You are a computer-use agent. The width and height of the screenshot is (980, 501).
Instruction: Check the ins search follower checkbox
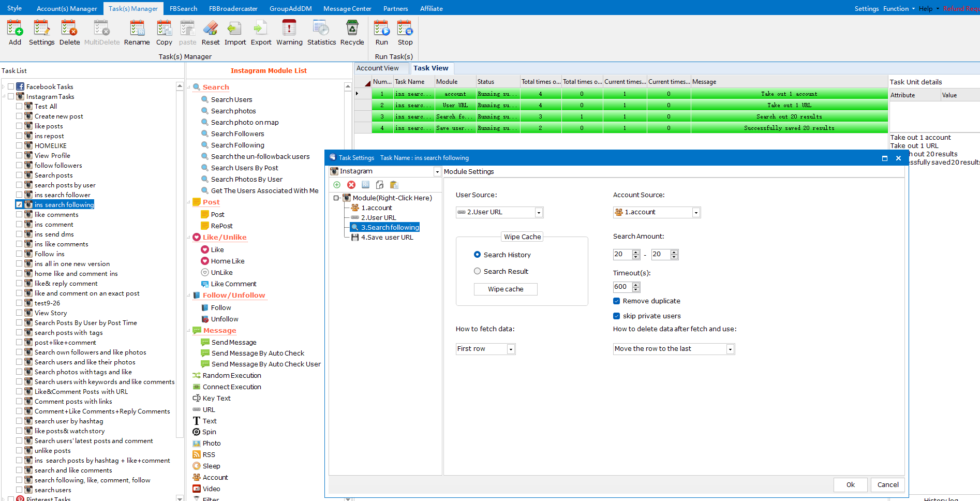click(x=19, y=195)
